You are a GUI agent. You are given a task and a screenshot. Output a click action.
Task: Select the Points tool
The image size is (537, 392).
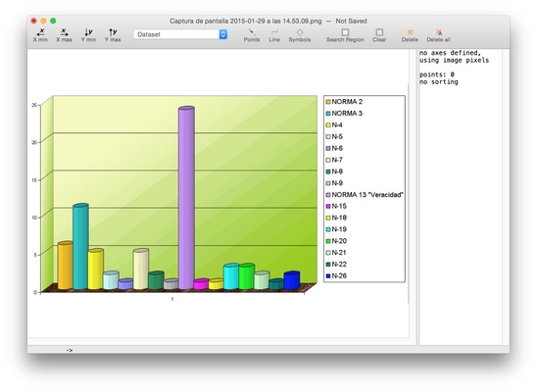pyautogui.click(x=252, y=35)
